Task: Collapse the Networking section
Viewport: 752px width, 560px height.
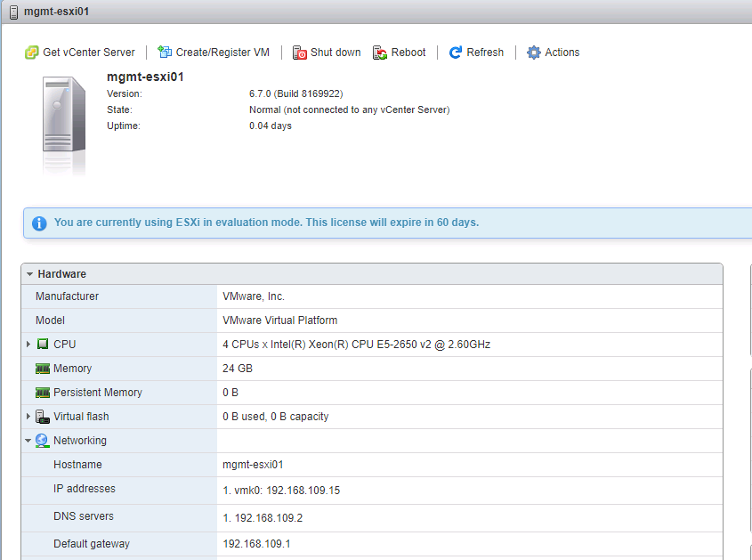Action: pyautogui.click(x=29, y=440)
